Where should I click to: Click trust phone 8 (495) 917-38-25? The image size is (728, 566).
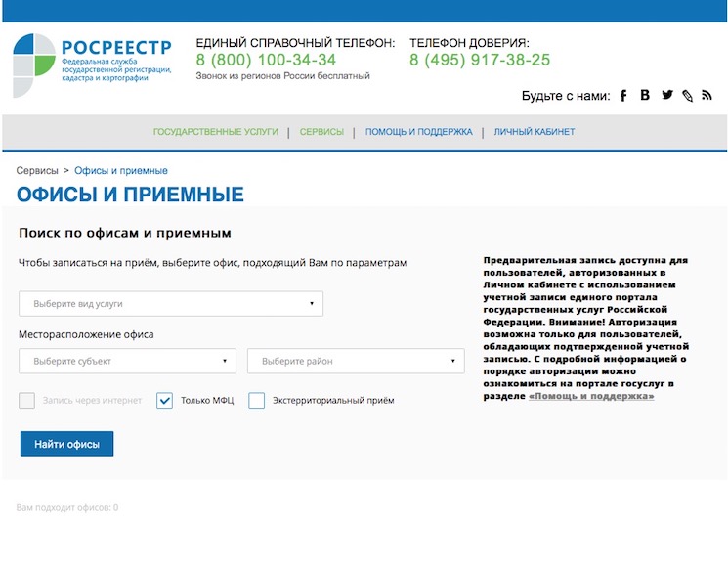tap(480, 60)
